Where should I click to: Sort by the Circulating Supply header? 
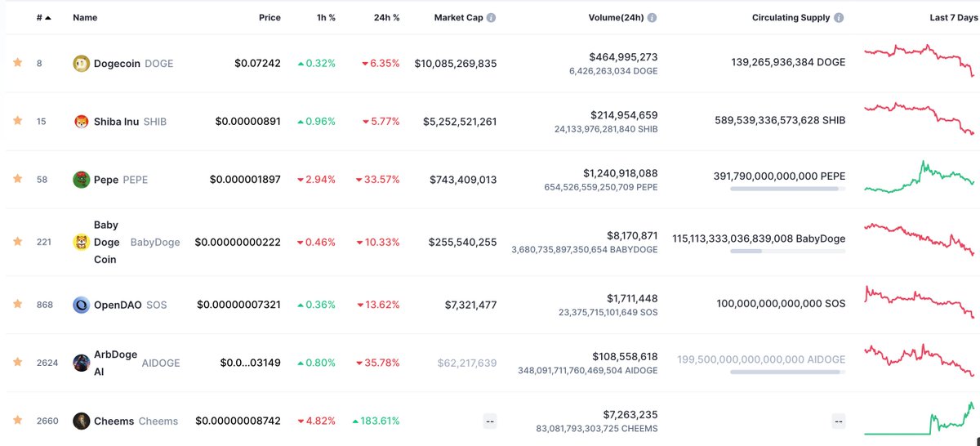point(791,17)
